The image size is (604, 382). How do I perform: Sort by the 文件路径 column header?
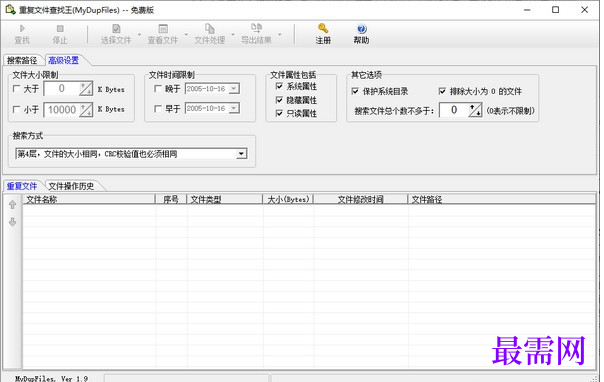(x=502, y=199)
